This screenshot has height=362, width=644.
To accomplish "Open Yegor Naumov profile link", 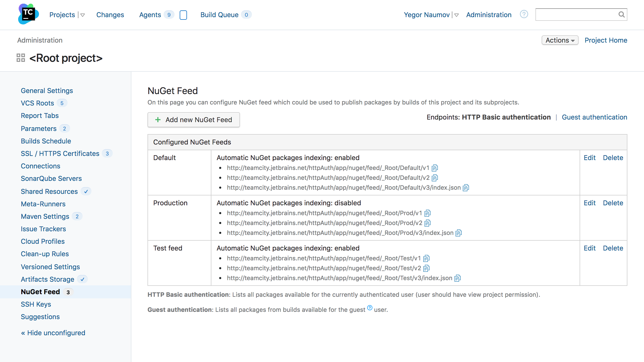I will tap(427, 15).
